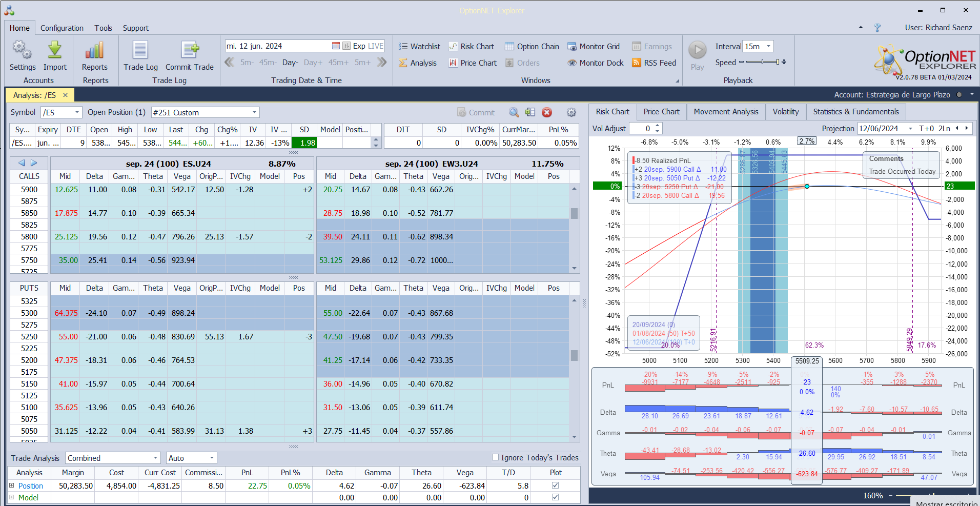Open the Analysis window from the ribbon
The height and width of the screenshot is (506, 980).
418,63
